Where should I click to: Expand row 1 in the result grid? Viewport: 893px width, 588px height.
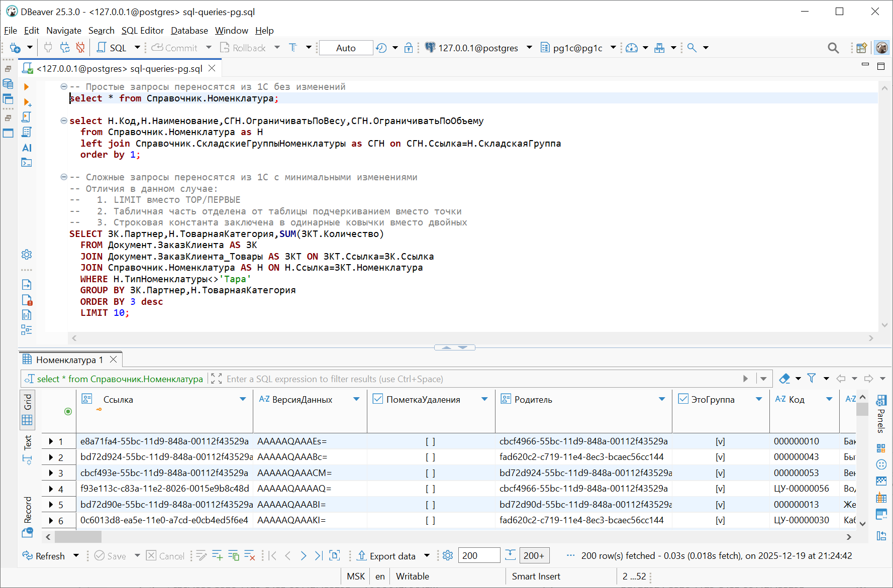[51, 441]
